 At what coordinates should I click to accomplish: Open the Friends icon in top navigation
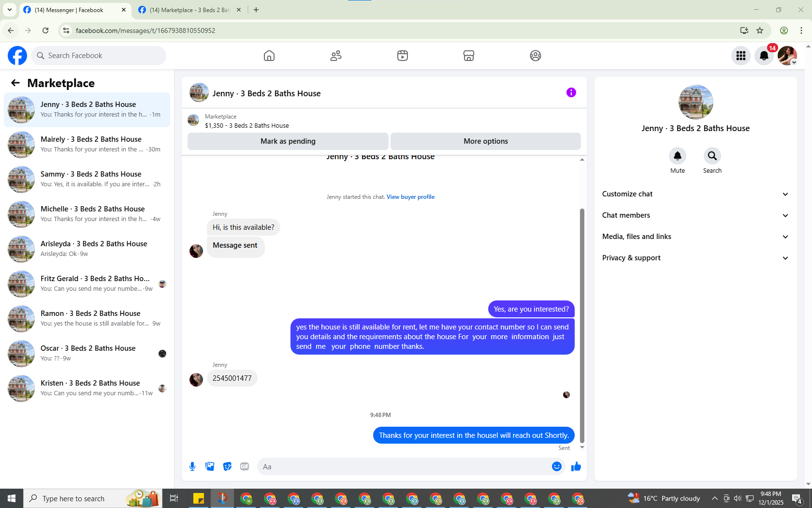click(336, 56)
